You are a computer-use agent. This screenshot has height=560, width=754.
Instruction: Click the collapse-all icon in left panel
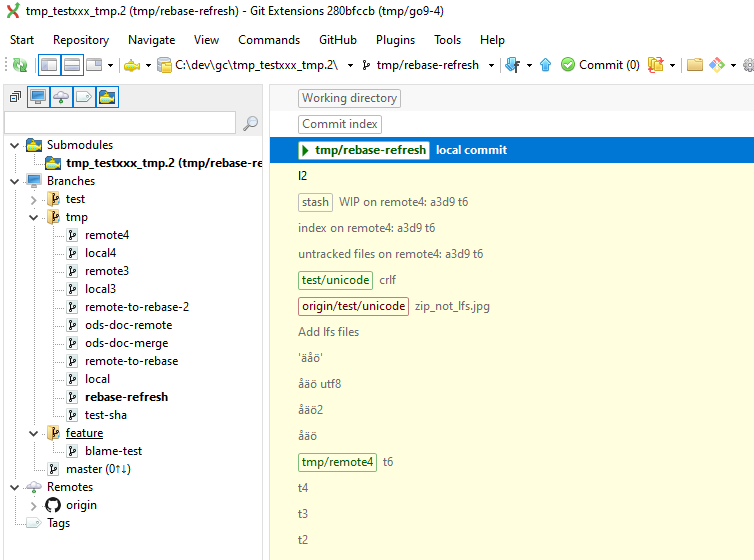click(x=15, y=97)
